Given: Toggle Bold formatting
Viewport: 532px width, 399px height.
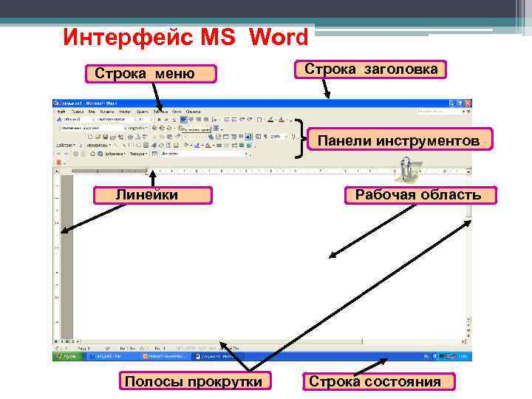Looking at the screenshot, I should (159, 120).
